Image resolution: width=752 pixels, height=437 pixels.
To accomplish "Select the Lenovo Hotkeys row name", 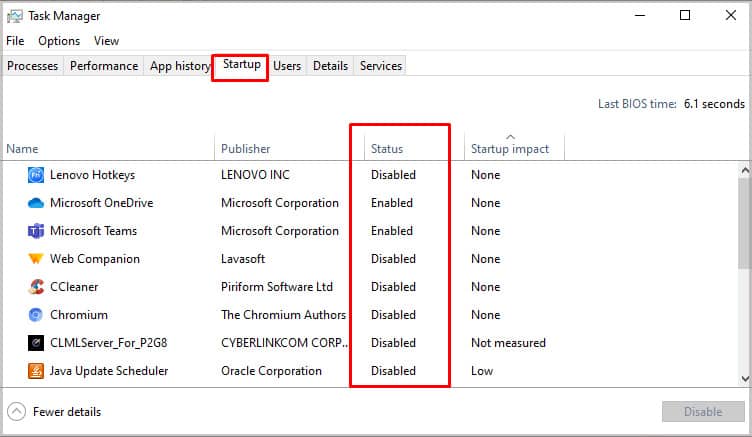I will tap(93, 175).
